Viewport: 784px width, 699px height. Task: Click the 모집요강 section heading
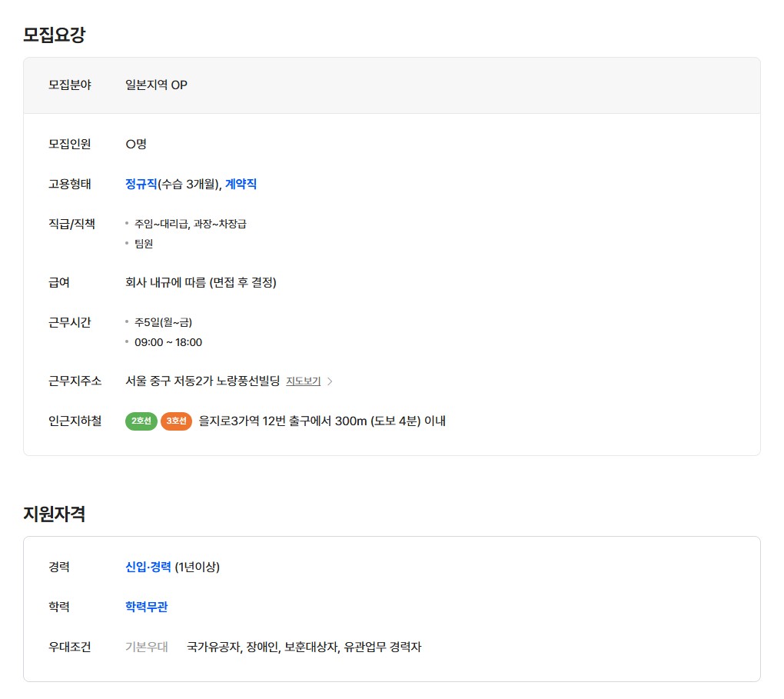(54, 35)
